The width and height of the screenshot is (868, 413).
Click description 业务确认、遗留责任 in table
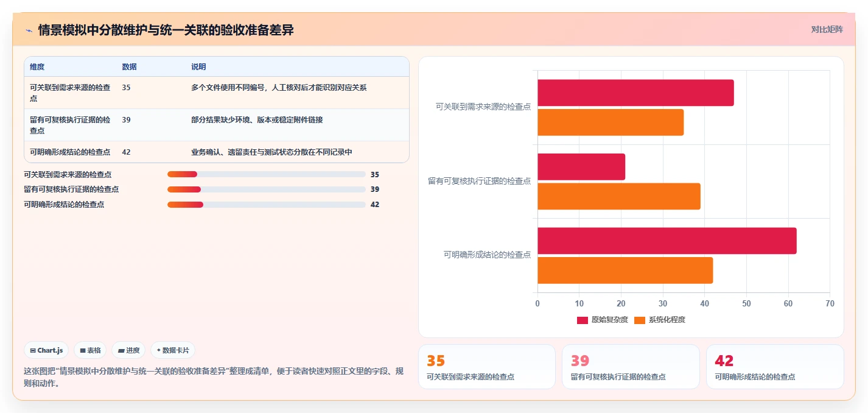pos(271,152)
